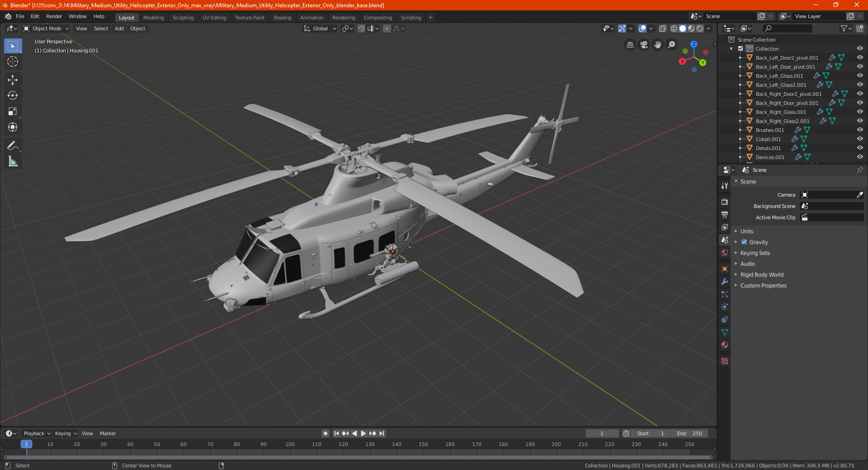Select the Measure tool
Viewport: 868px width, 470px height.
[x=13, y=162]
